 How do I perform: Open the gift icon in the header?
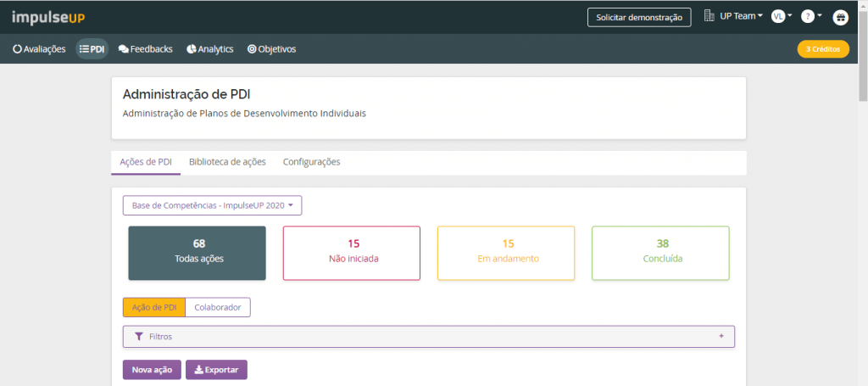[840, 17]
